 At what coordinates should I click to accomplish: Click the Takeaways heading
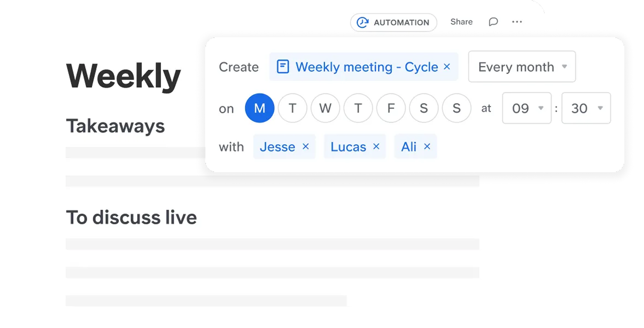click(x=115, y=126)
